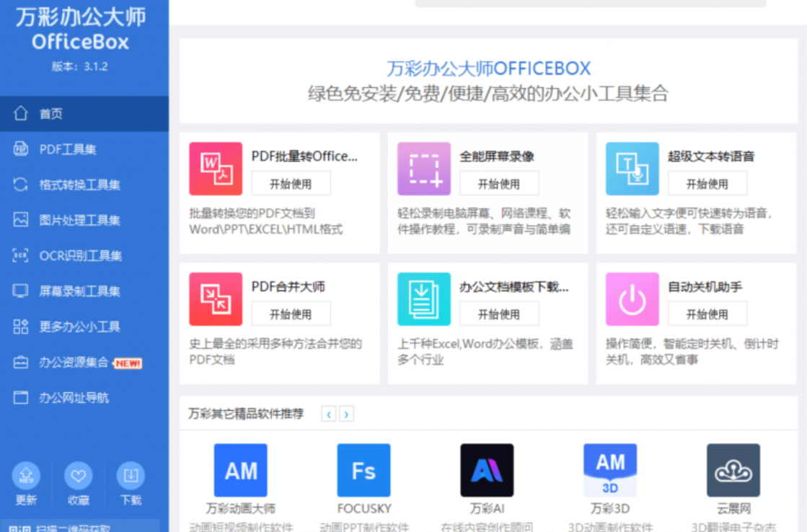Click 开始使用 for 办公文档模板下载

(x=499, y=314)
